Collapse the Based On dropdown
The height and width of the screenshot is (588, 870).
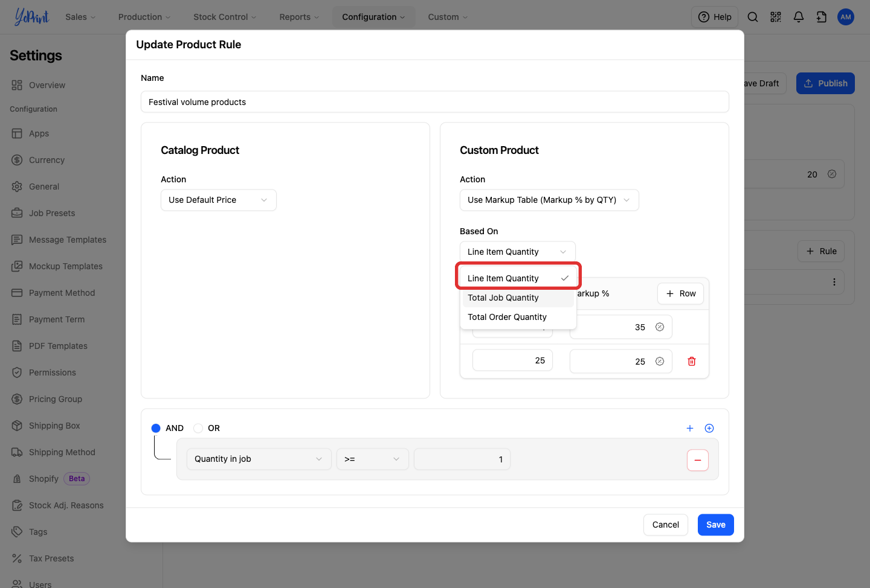[518, 252]
